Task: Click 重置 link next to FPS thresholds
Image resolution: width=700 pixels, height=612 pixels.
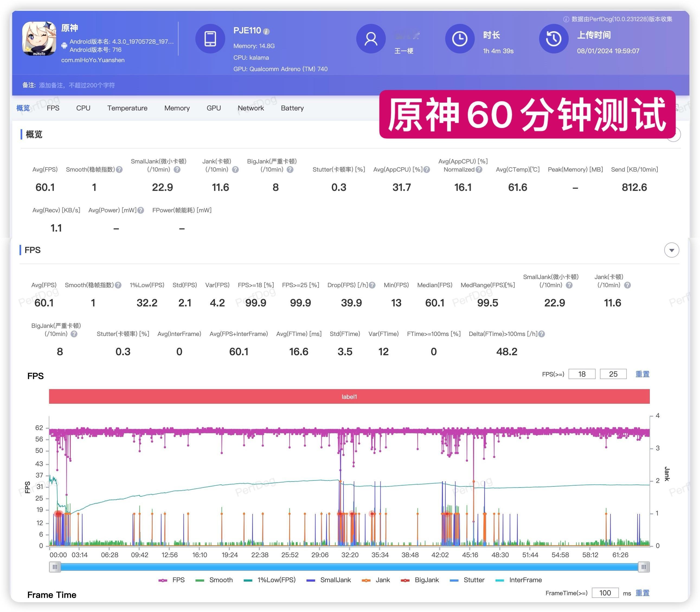Action: pos(642,374)
